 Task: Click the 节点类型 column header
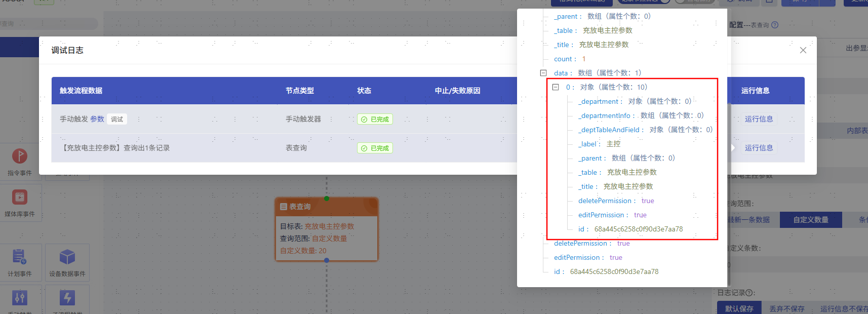click(300, 91)
